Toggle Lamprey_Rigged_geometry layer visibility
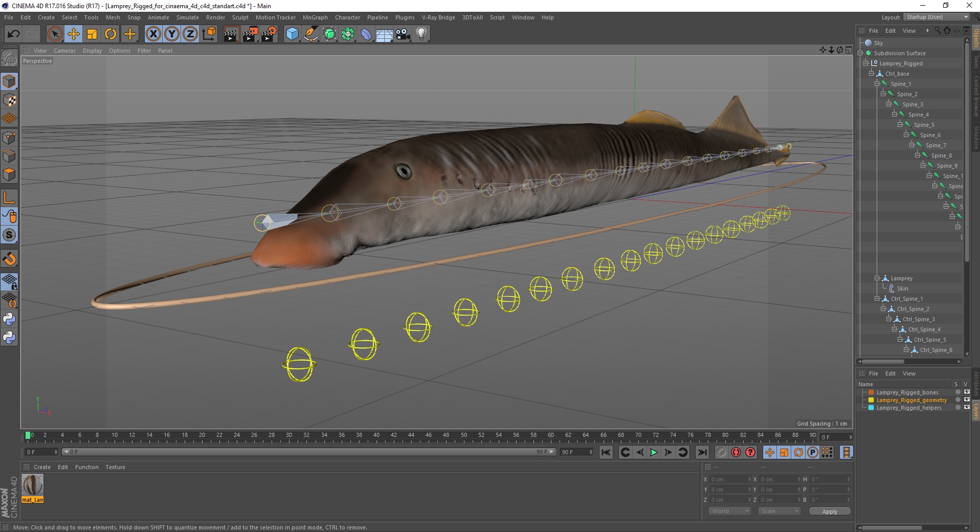The width and height of the screenshot is (980, 532). (967, 400)
